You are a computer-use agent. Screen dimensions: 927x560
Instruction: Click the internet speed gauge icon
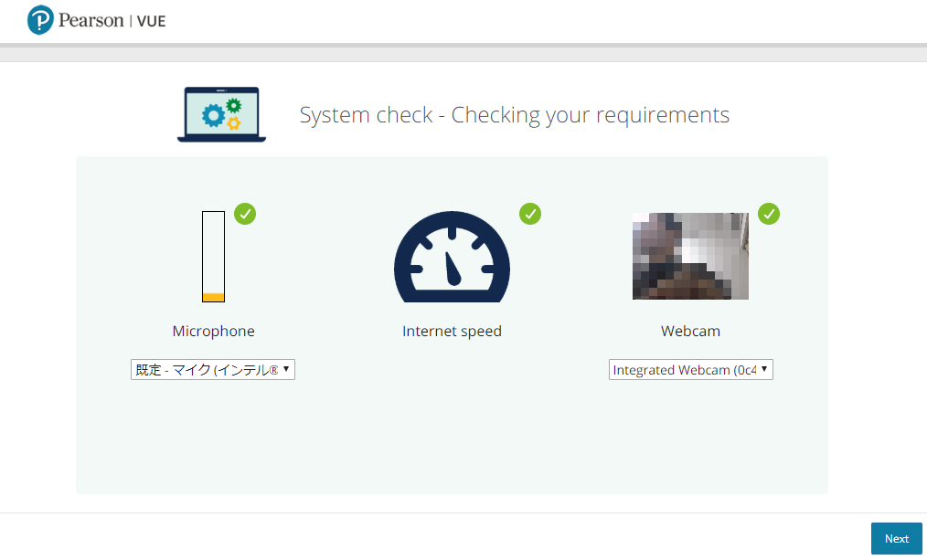[x=452, y=257]
